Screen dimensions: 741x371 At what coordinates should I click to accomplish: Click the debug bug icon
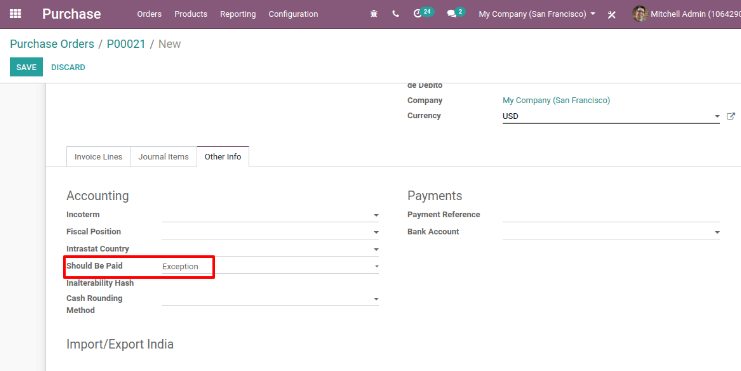pos(374,14)
